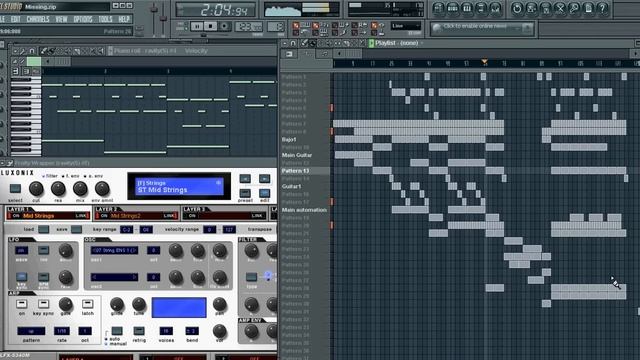Click the layer save button
This screenshot has width=640, height=360.
[x=76, y=229]
